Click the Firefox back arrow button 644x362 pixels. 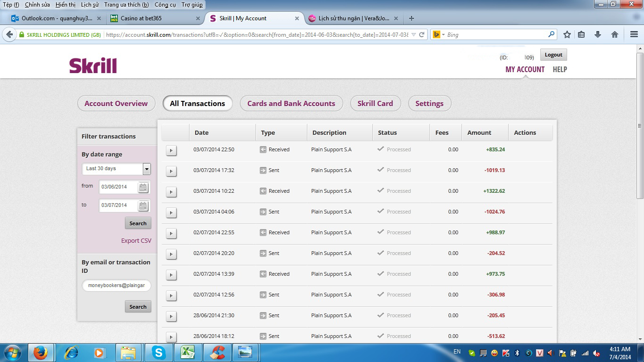[x=9, y=34]
